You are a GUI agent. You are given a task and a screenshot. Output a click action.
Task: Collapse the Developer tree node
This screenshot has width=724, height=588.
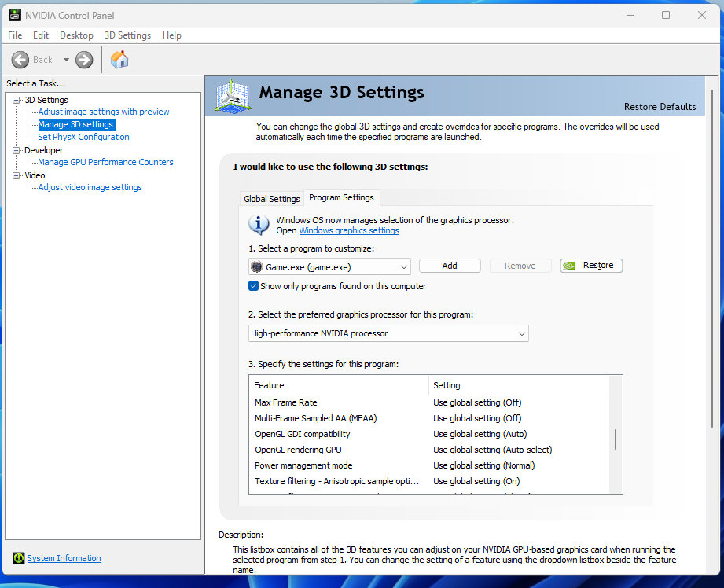click(x=17, y=150)
